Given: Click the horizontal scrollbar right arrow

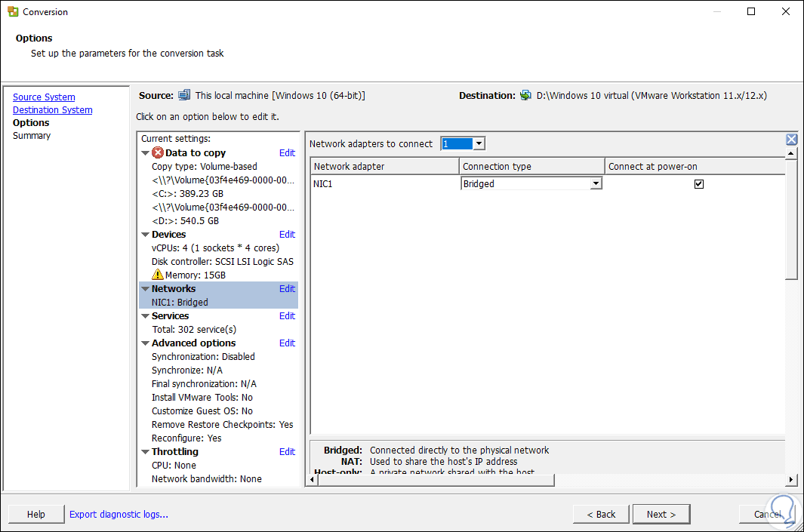Looking at the screenshot, I should (791, 480).
